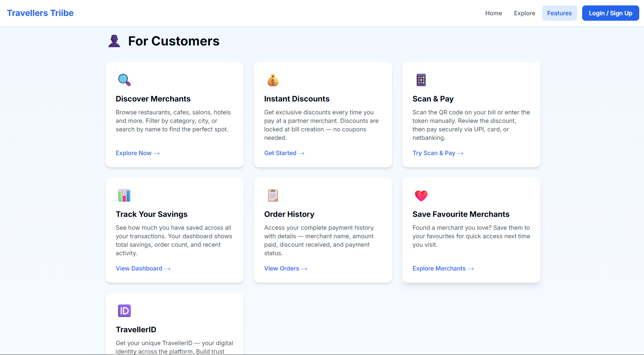Click the TravellerID card heading
644x355 pixels.
(x=136, y=330)
